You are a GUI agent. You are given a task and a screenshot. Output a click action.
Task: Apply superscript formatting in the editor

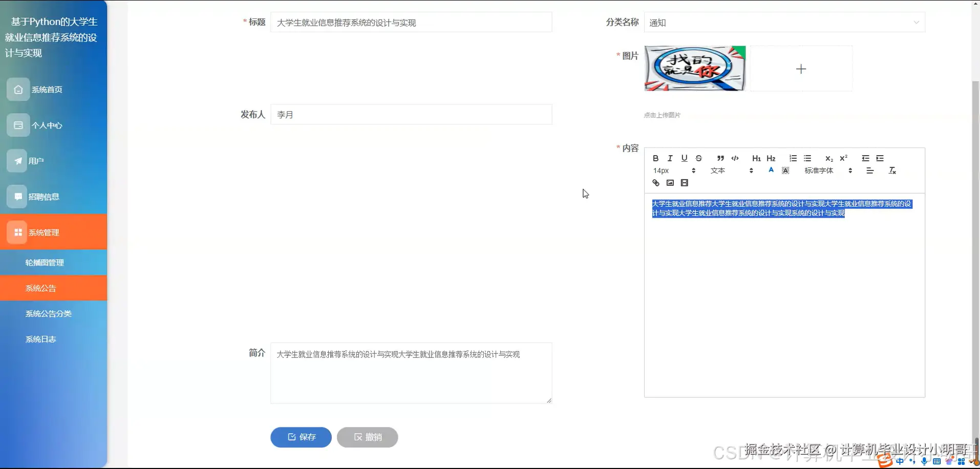(844, 158)
